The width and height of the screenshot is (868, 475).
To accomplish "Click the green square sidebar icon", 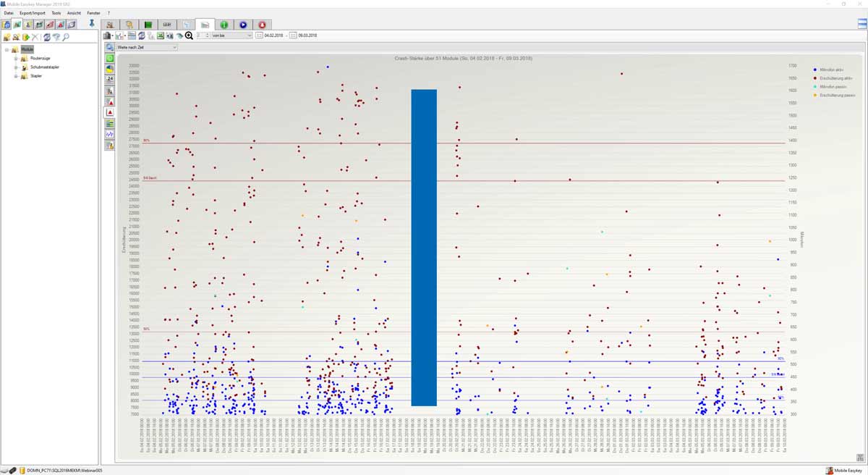I will tap(109, 58).
